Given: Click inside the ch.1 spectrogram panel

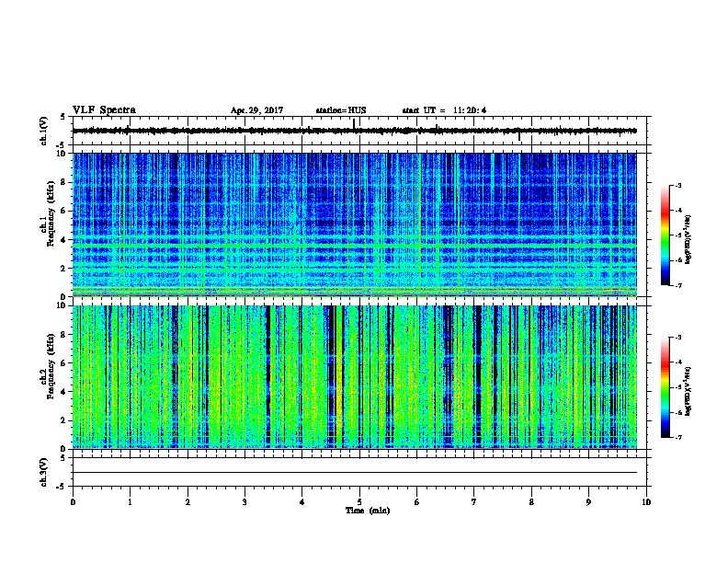Looking at the screenshot, I should coord(355,224).
